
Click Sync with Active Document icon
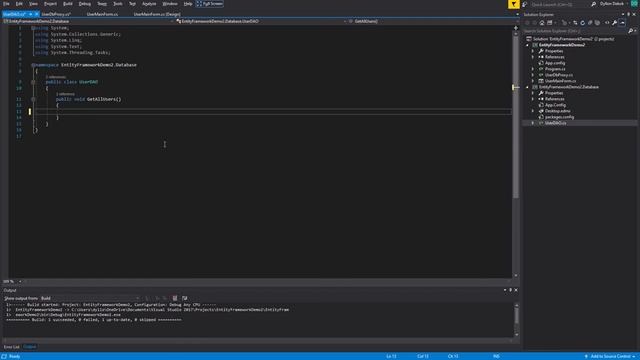click(x=575, y=23)
